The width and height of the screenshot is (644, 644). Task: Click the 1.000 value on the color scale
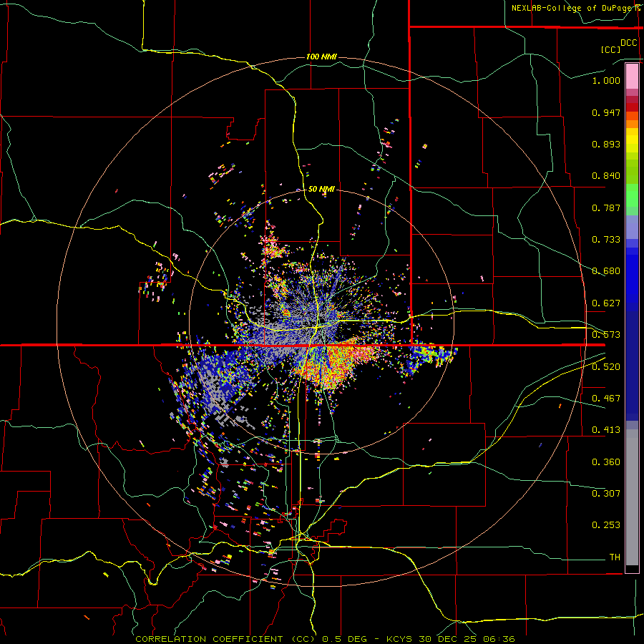(x=606, y=80)
